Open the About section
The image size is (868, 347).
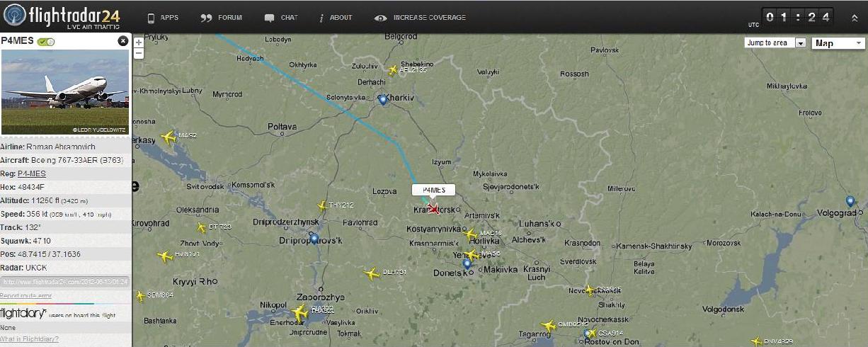(336, 18)
